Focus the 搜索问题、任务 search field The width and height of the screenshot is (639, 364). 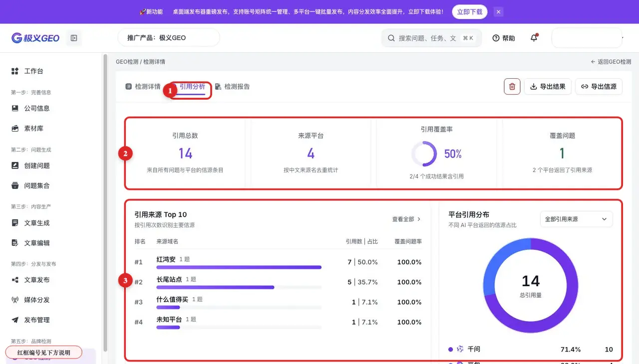pyautogui.click(x=431, y=38)
